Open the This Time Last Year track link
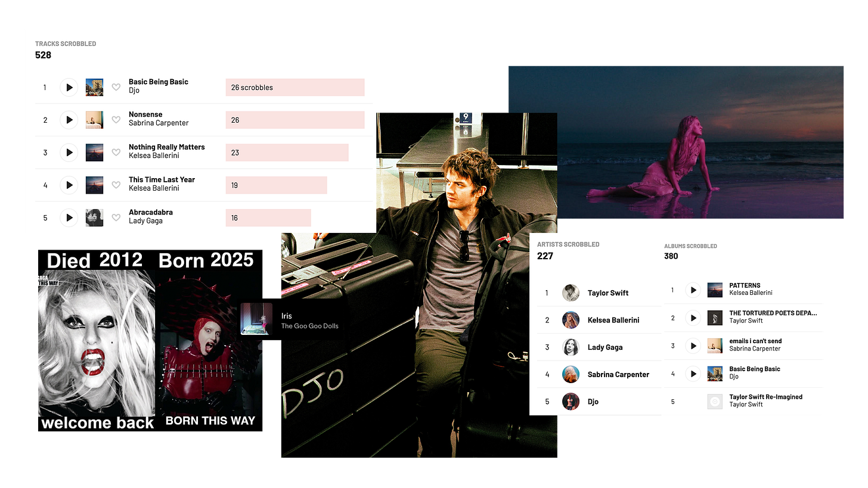 pos(162,179)
